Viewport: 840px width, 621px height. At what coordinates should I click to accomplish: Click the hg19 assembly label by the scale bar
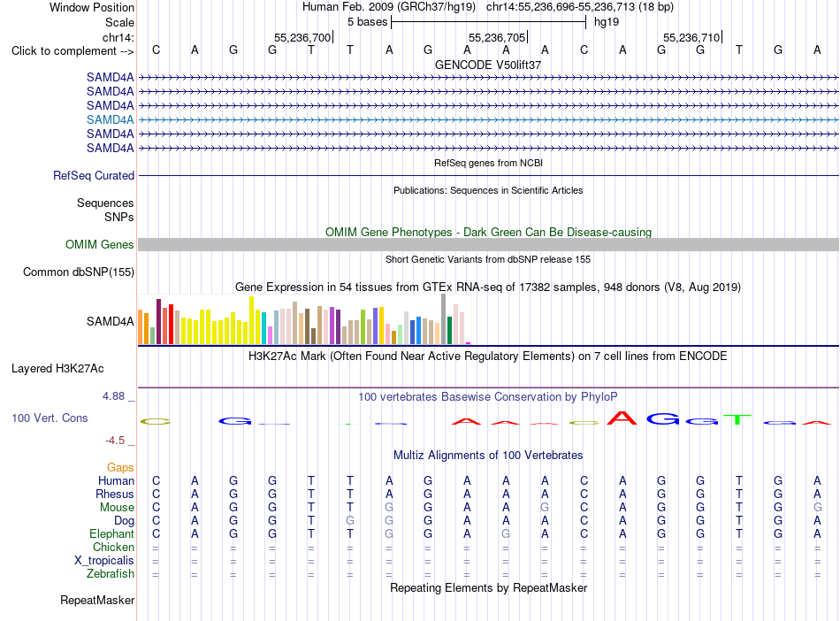(607, 22)
